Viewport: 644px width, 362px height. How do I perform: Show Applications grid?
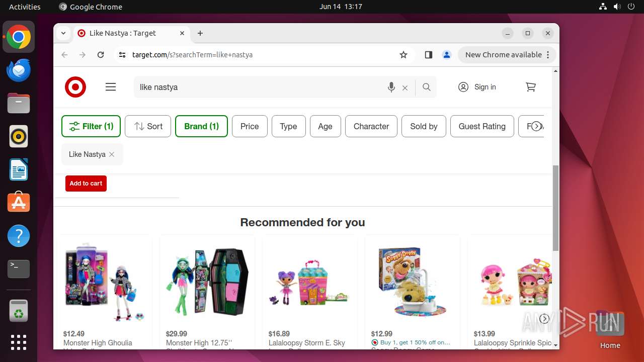[19, 342]
